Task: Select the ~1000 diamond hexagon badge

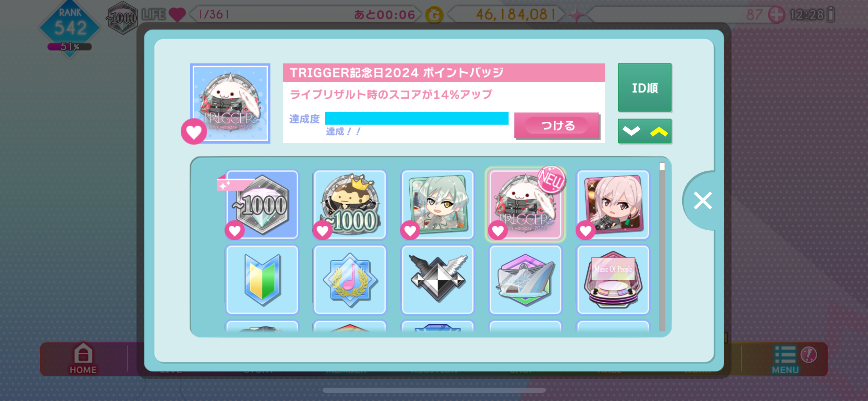Action: click(x=262, y=204)
